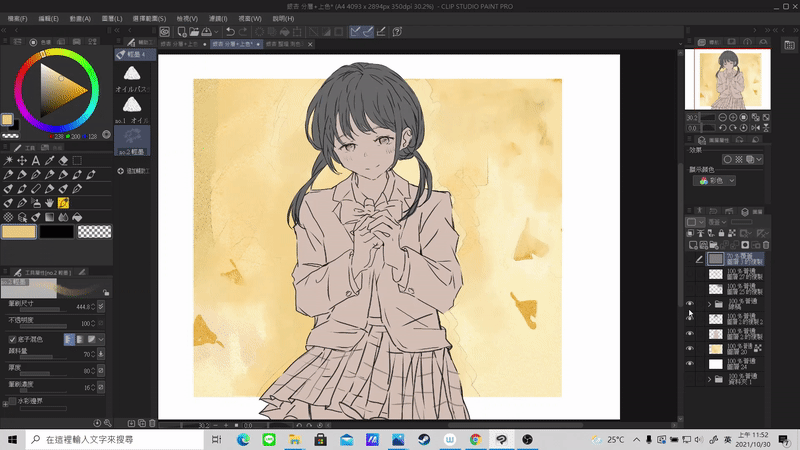Viewport: 800px width, 450px height.
Task: Hide the white 圖層 24 layer
Action: point(690,364)
